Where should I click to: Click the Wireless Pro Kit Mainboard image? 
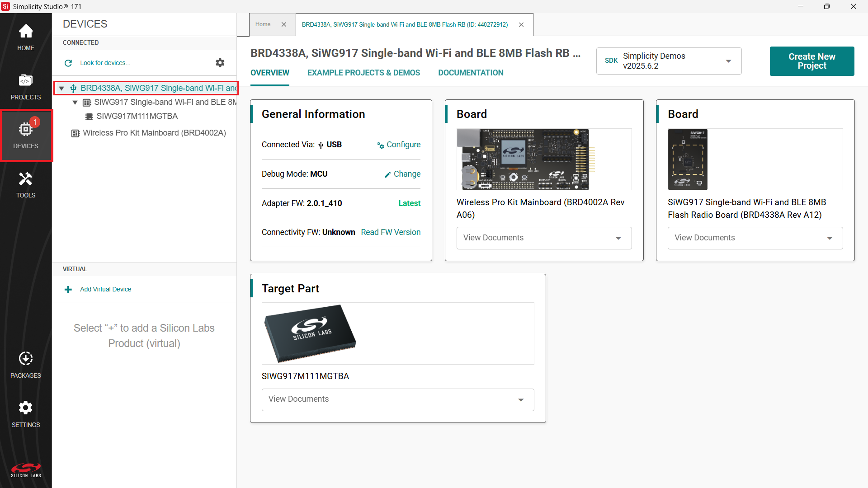coord(526,159)
